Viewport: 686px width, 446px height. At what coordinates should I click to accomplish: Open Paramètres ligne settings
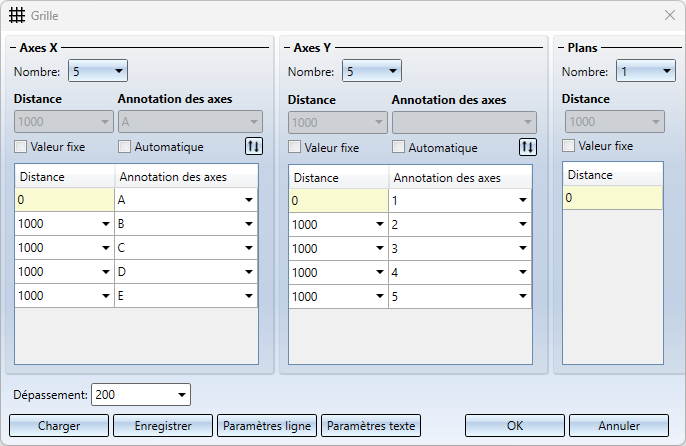pos(267,426)
